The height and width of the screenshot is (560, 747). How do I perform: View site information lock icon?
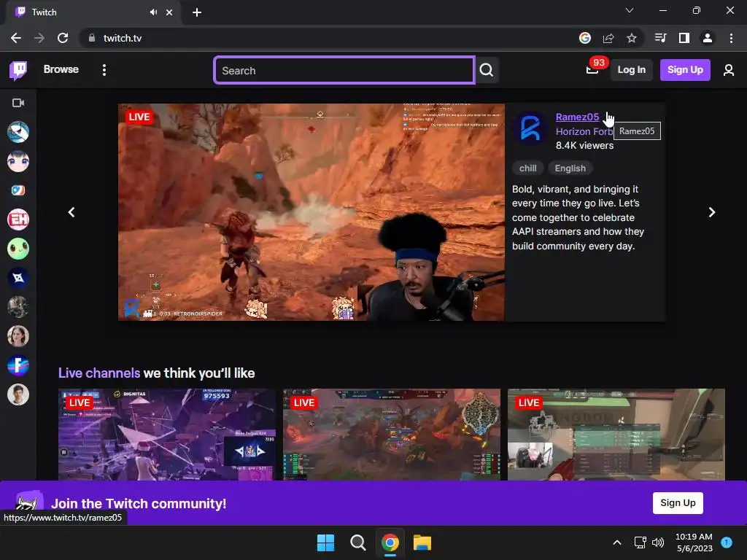(x=92, y=38)
